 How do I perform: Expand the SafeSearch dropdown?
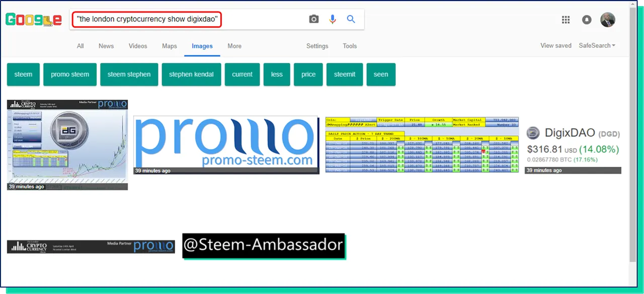[597, 45]
